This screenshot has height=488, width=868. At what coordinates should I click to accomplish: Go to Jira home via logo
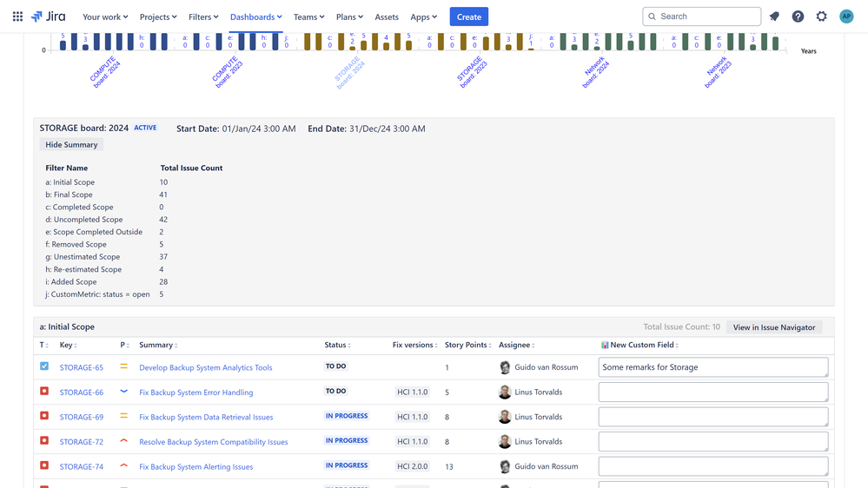[x=48, y=16]
